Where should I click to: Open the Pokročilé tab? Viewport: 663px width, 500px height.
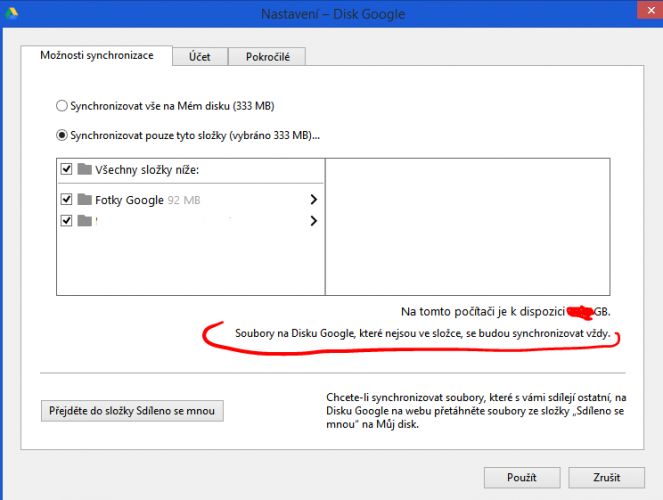267,57
